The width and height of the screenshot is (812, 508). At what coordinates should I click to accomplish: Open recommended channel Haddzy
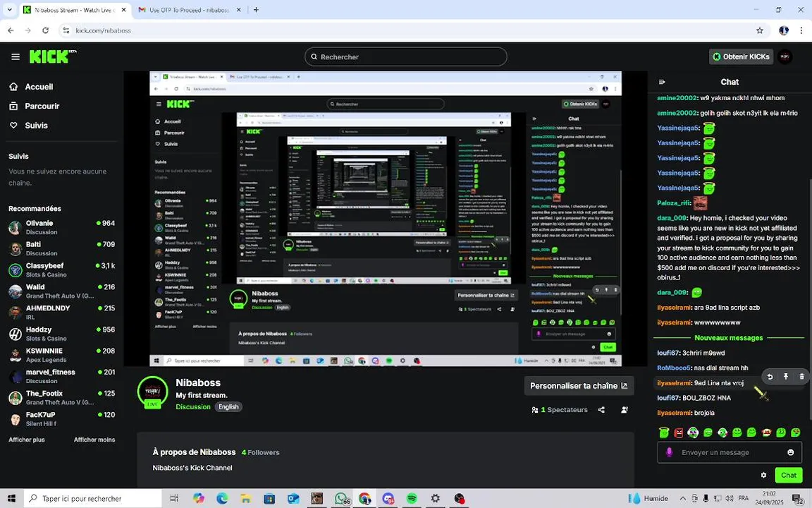click(x=62, y=334)
